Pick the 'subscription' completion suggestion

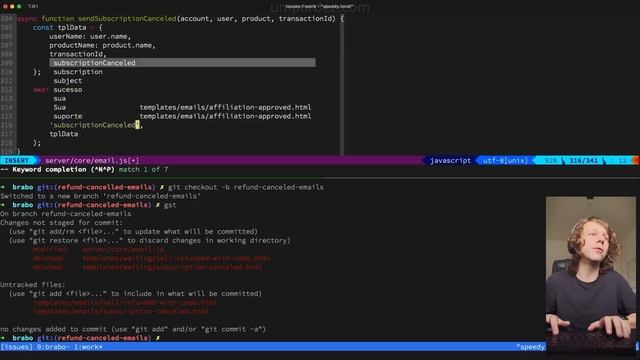[78, 72]
